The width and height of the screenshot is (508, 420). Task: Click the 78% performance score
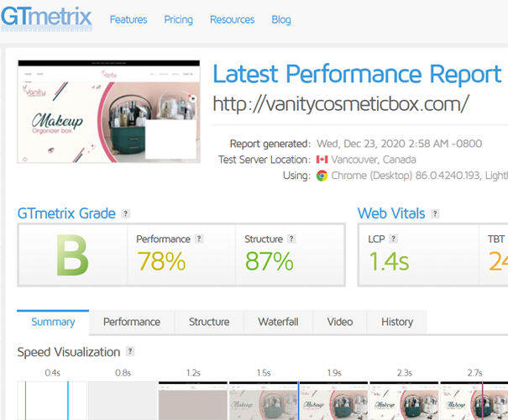point(161,261)
